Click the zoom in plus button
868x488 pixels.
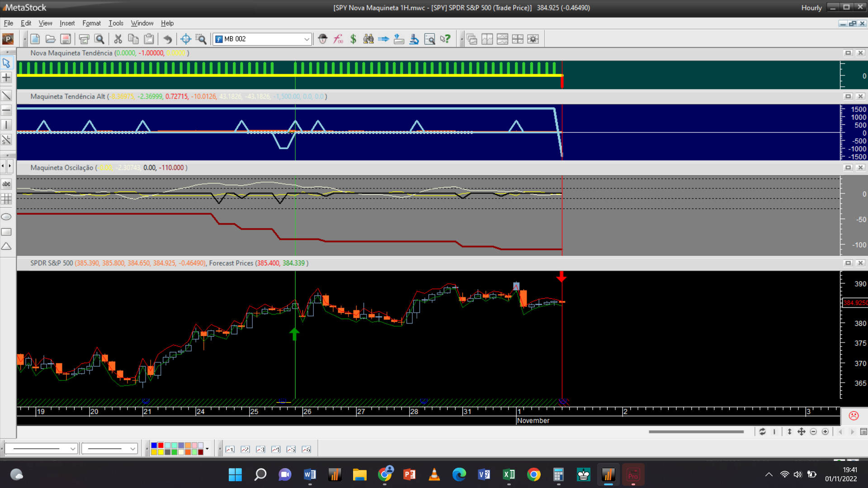825,432
